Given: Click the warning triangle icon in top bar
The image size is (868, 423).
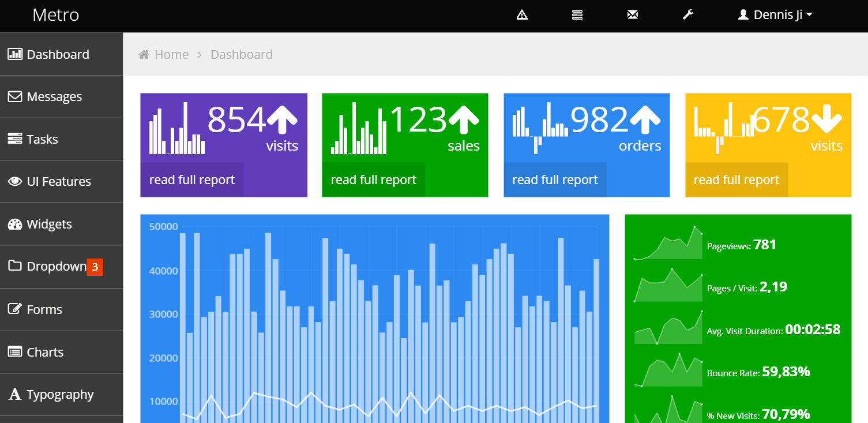Looking at the screenshot, I should [522, 15].
